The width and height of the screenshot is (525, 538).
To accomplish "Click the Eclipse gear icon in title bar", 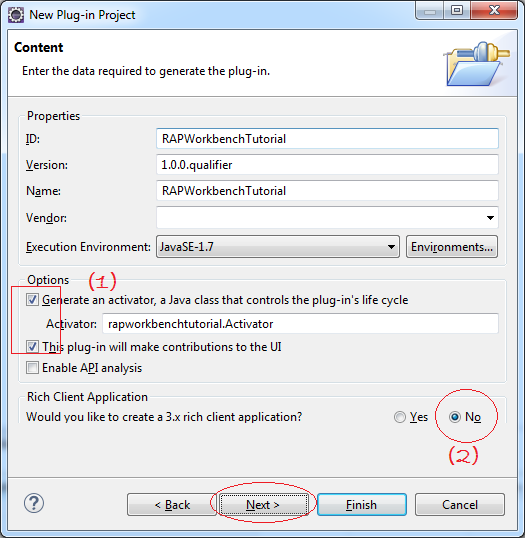I will [x=16, y=15].
